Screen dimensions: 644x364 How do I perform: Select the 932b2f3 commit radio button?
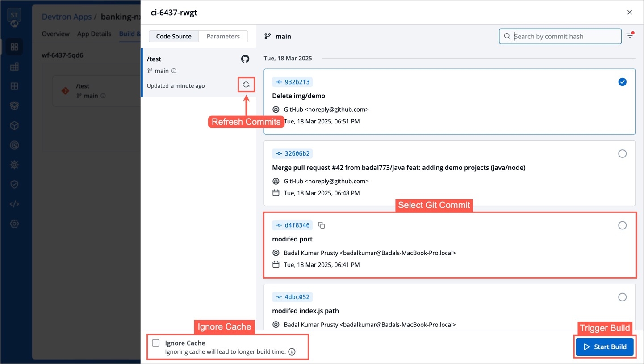[622, 82]
